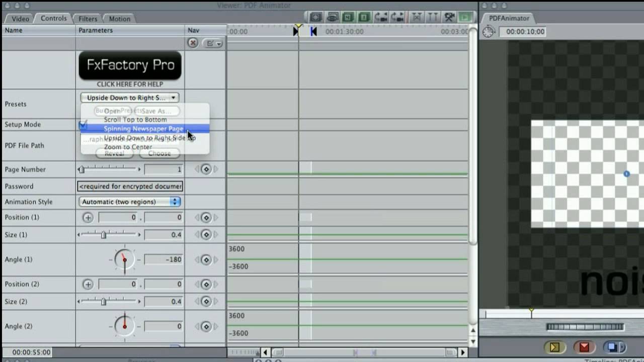Switch to the Motion tab

click(120, 19)
